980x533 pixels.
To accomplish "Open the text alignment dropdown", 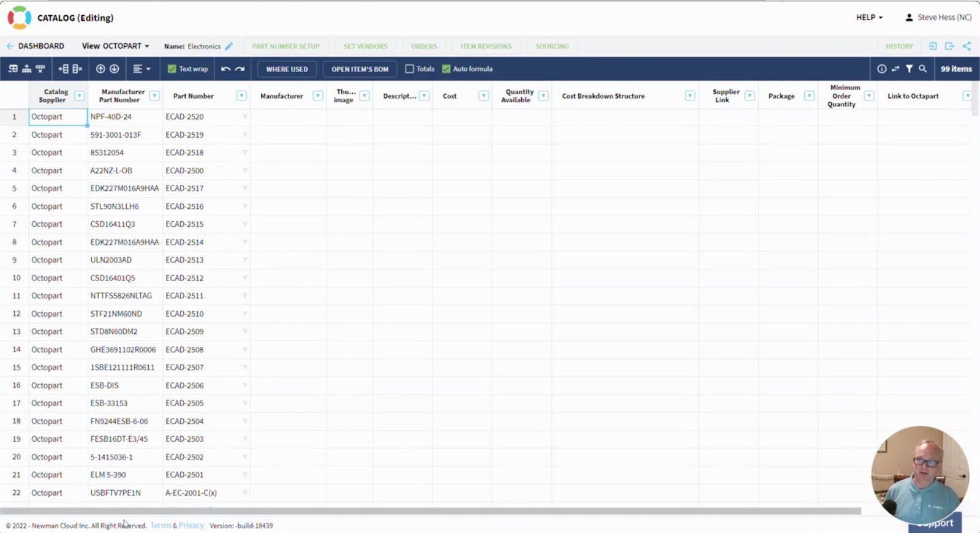I will (141, 69).
